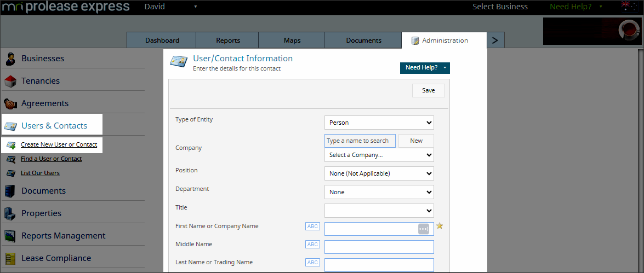The height and width of the screenshot is (273, 644).
Task: Select the Administration tab
Action: (x=444, y=40)
